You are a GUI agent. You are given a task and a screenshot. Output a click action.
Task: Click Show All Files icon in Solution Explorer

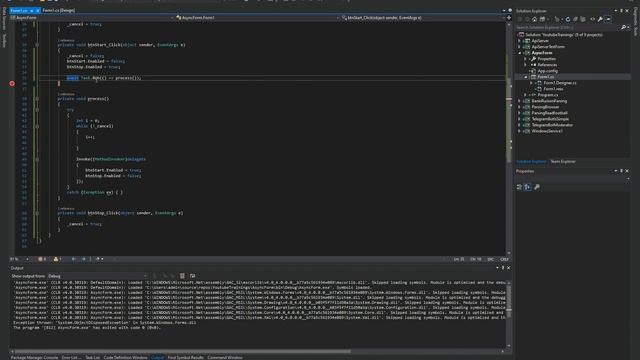583,19
